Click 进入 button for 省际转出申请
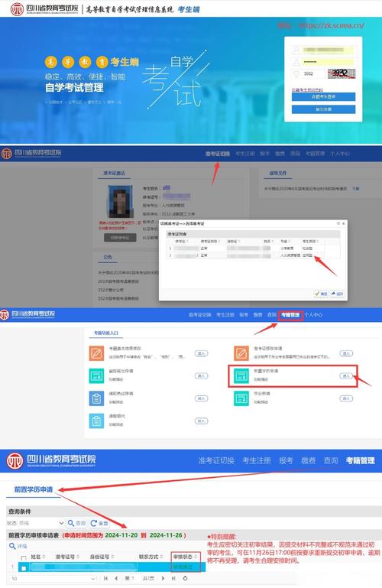This screenshot has width=382, height=588. (201, 375)
